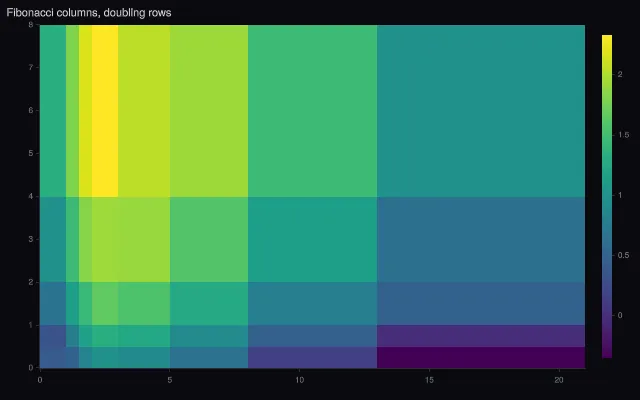Click y-axis tick label '2'
Image resolution: width=640 pixels, height=400 pixels.
31,282
